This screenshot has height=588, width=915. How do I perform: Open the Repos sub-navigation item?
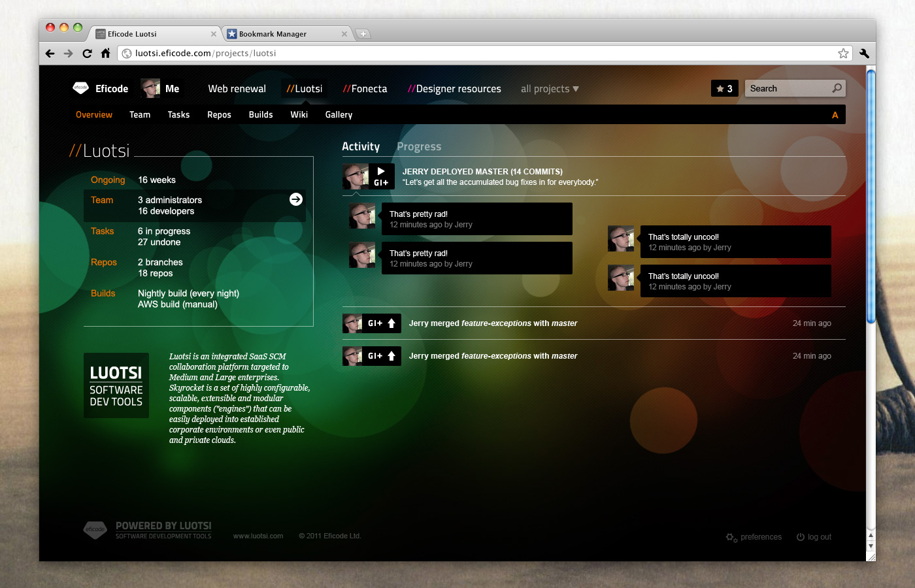(219, 115)
